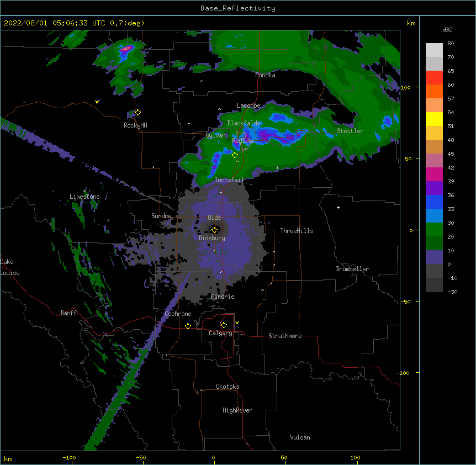Select the red 65 dBZ color swatch
The image size is (476, 465).
tap(434, 77)
